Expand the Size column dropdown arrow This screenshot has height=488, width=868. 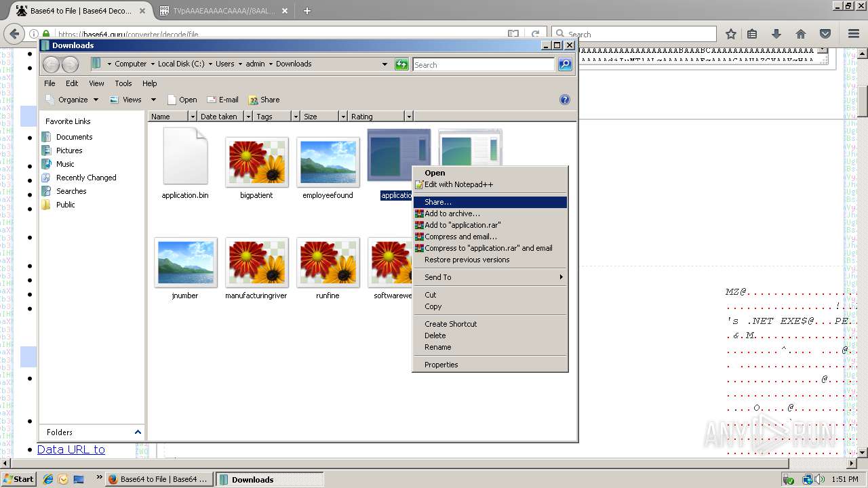(x=343, y=117)
